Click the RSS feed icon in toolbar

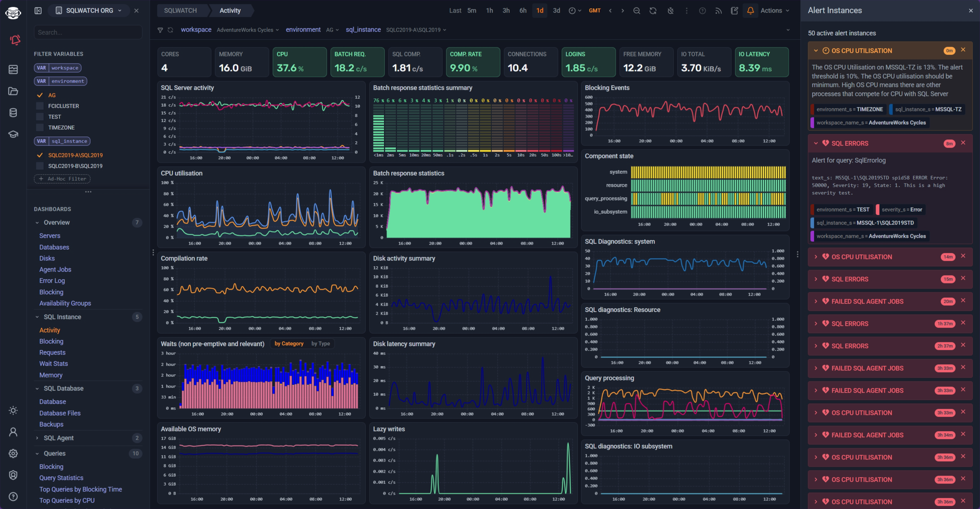tap(719, 11)
